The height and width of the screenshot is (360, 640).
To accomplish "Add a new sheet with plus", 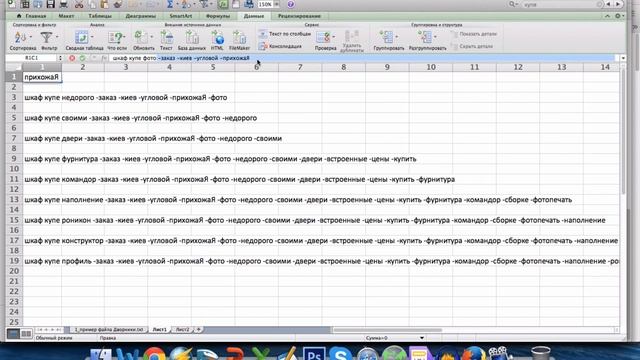I will [x=199, y=329].
